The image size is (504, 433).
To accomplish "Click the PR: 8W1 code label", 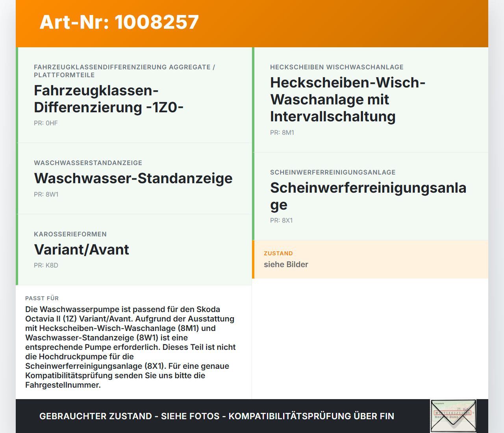I will point(46,194).
